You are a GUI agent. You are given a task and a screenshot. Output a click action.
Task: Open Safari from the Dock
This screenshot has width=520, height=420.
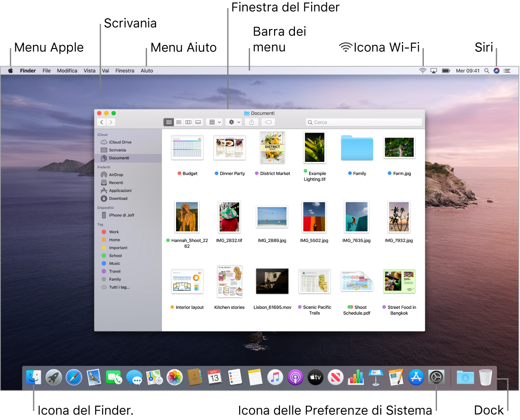tap(74, 377)
